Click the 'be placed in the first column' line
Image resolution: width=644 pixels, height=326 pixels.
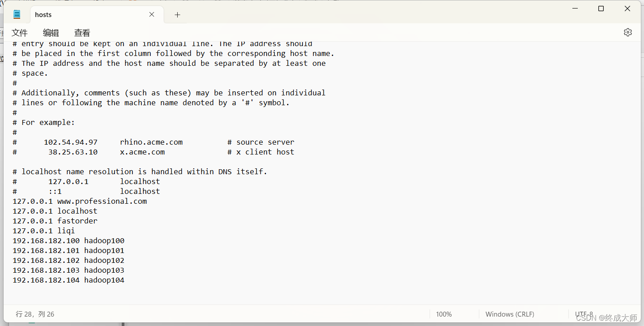[174, 53]
